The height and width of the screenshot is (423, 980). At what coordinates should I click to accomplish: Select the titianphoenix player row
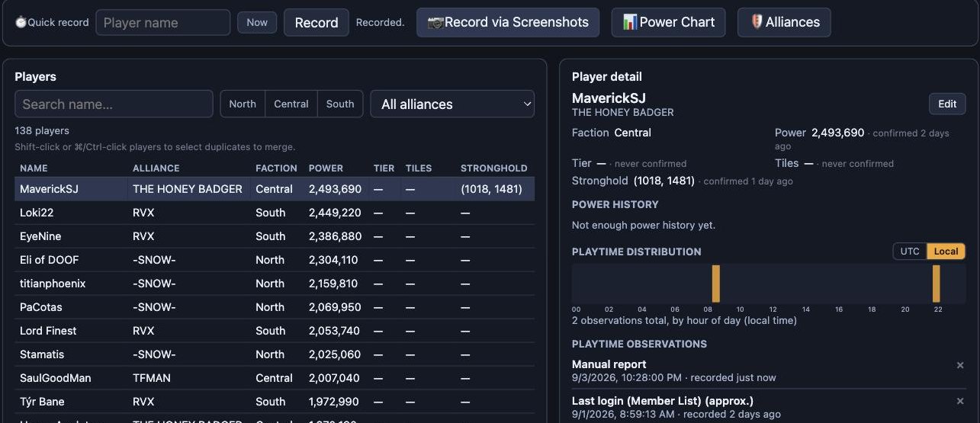[275, 284]
